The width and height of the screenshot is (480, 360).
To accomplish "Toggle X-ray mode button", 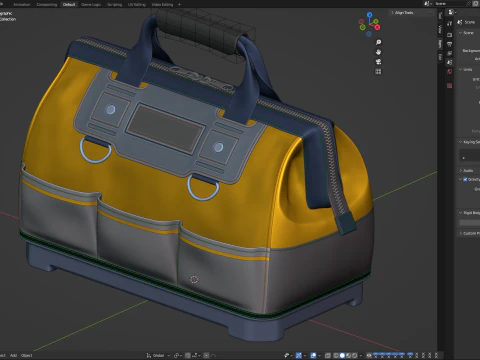I will [327, 355].
